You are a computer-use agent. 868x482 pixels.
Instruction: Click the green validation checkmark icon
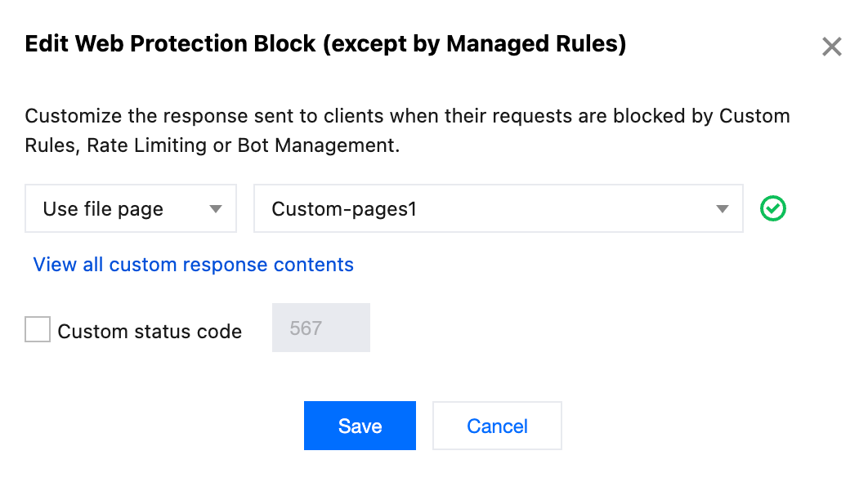772,209
